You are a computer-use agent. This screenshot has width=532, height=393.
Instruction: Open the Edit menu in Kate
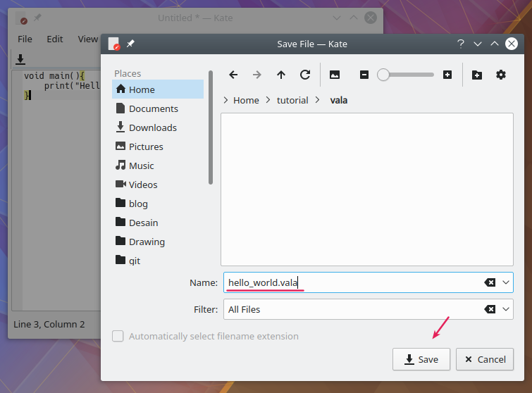coord(55,39)
